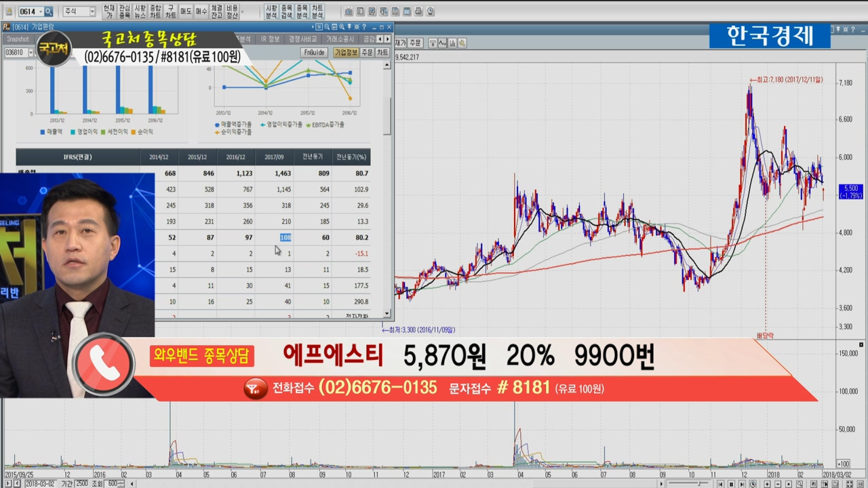868x488 pixels.
Task: Click the 배당락 marker on the chart
Action: [x=765, y=335]
